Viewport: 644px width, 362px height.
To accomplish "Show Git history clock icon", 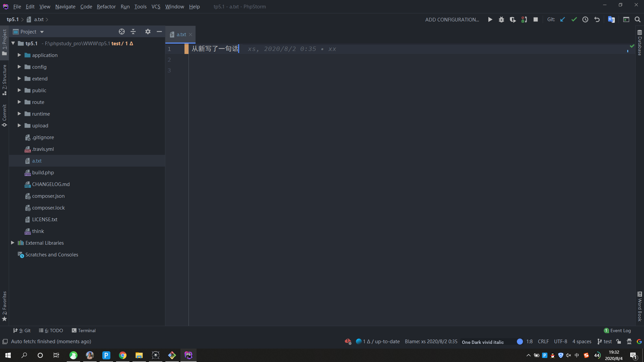I will 585,19.
